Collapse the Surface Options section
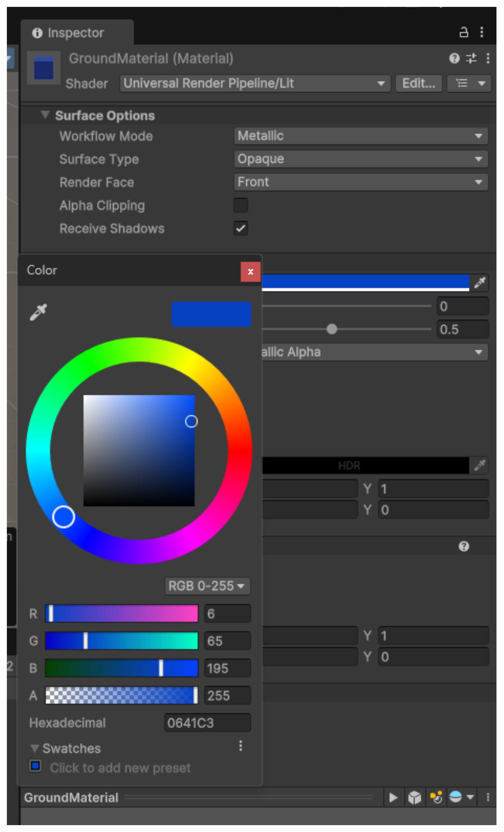Viewport: 504px width, 832px height. click(x=45, y=115)
